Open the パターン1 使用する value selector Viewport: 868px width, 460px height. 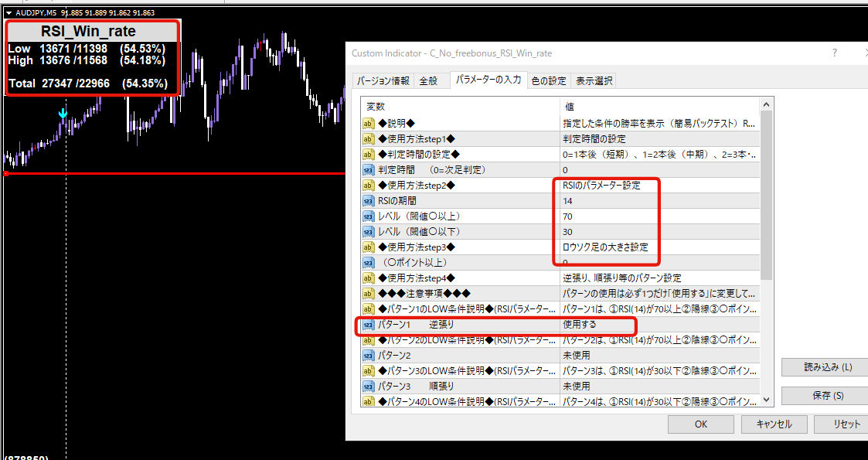point(657,325)
